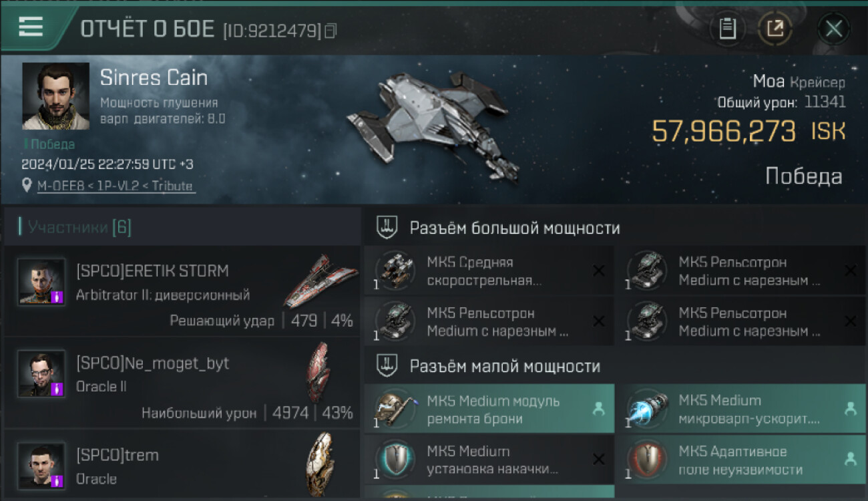Open the clipboard report icon
Screen dimensions: 868x501
727,29
